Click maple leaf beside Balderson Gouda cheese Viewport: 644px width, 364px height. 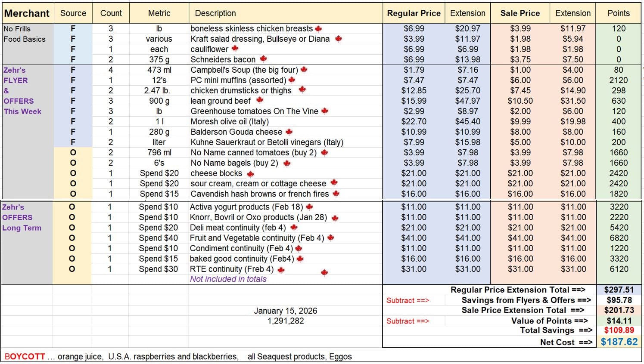tap(289, 132)
